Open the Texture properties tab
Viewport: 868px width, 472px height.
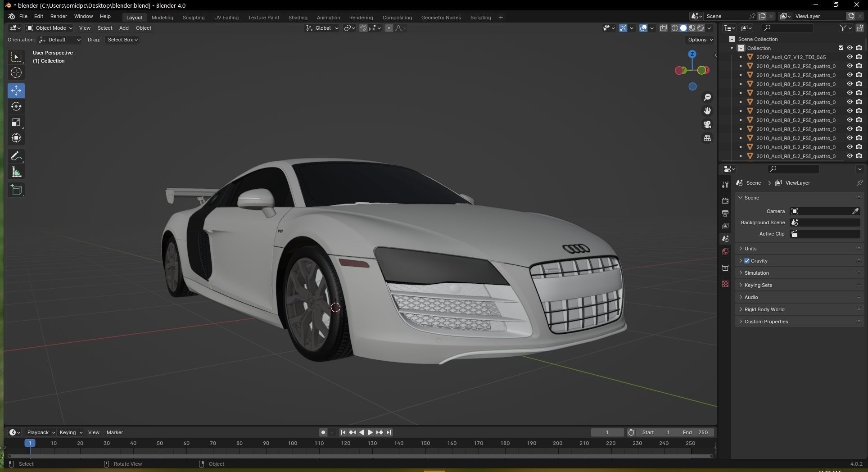[725, 284]
